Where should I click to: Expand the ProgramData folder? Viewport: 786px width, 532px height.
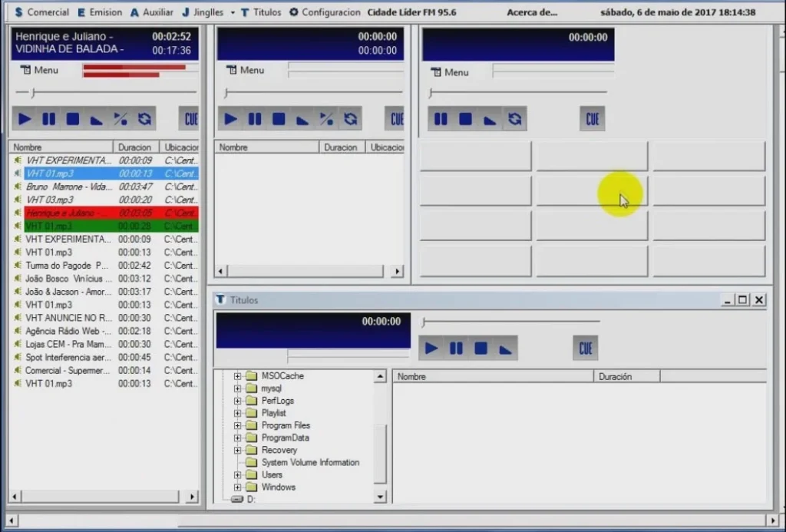[238, 438]
